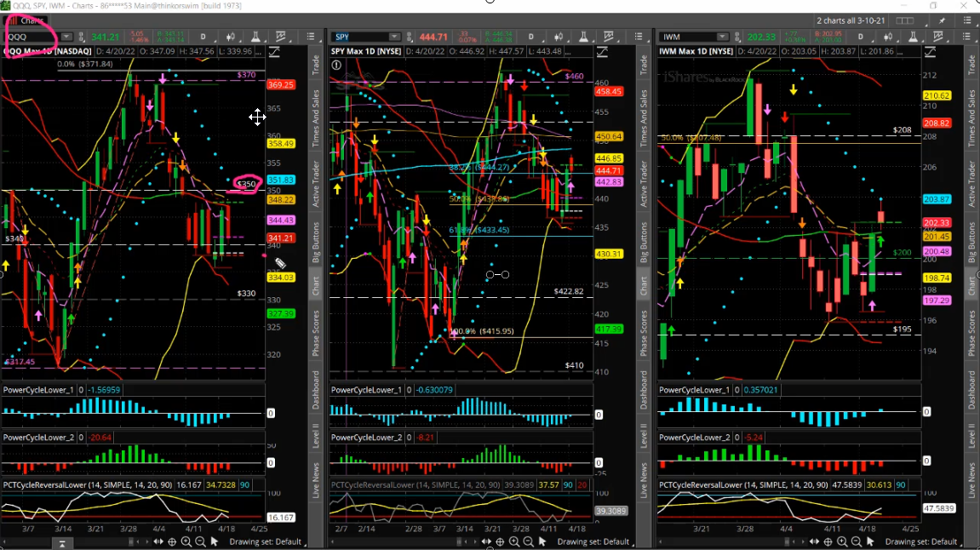
Task: Click the Charts tab at top left
Action: click(x=26, y=20)
